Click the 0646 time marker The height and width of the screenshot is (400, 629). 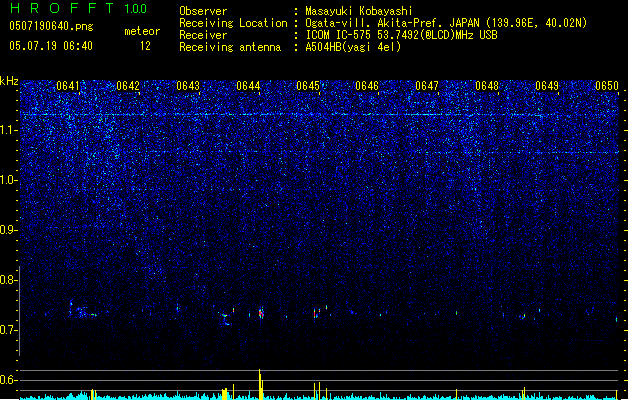[x=367, y=86]
